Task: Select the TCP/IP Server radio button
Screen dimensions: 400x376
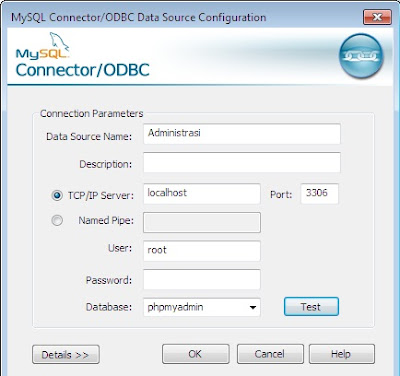Action: pyautogui.click(x=57, y=195)
